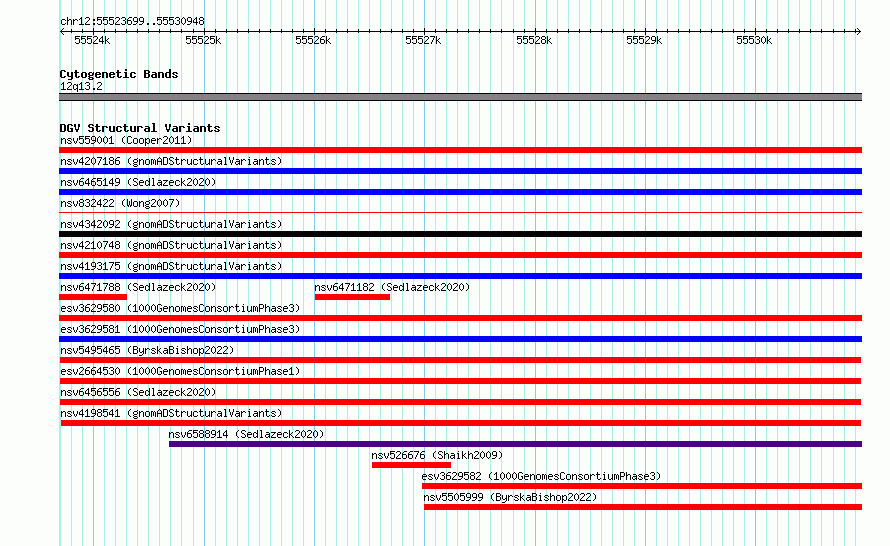
Task: Open variant nsv559001 (Cooper2011) label
Action: point(126,140)
